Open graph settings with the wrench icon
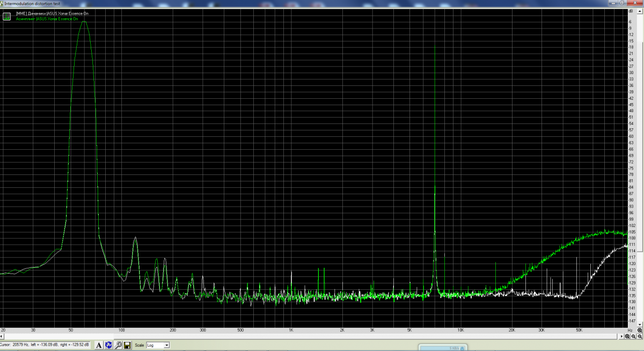Screen dimensions: 644x351 click(118, 345)
